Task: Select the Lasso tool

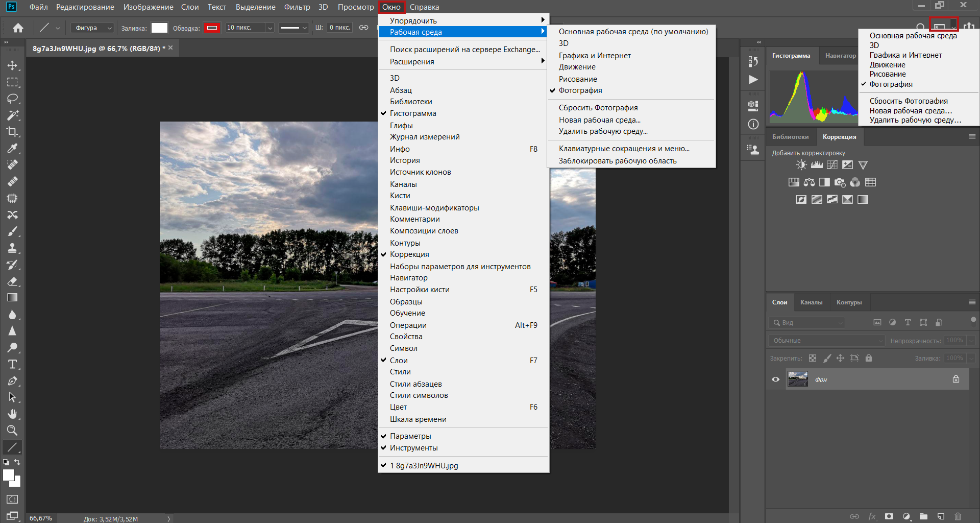Action: 12,99
